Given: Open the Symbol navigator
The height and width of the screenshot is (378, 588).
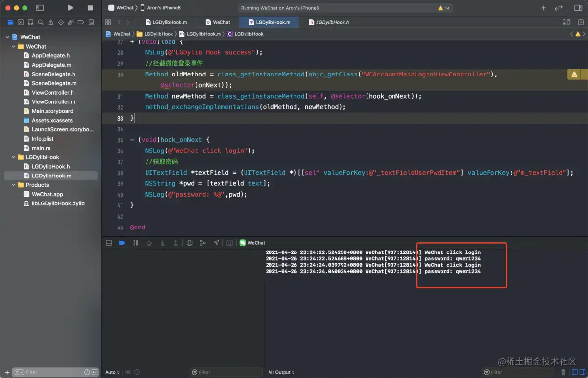Looking at the screenshot, I should pyautogui.click(x=30, y=22).
